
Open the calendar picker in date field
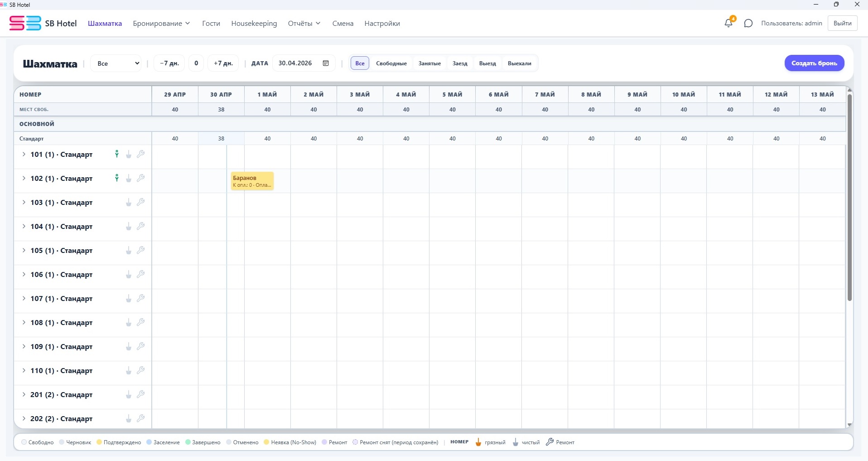326,63
